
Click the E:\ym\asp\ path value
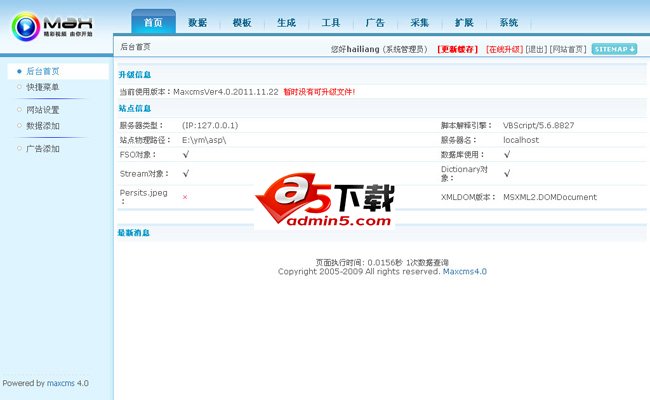click(204, 140)
